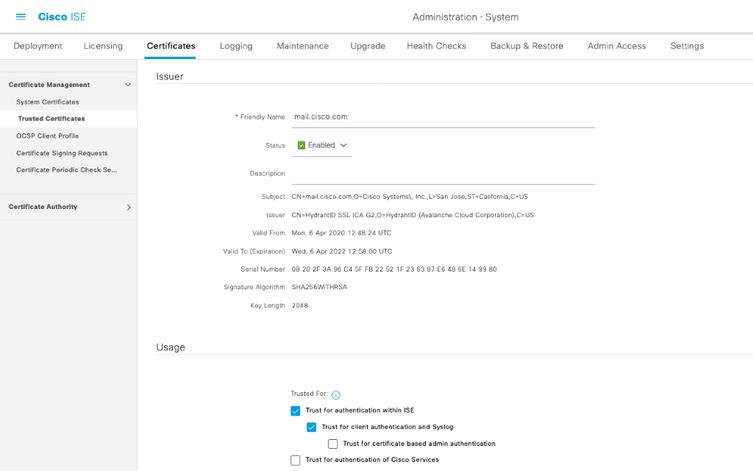Click the Cisco ISE logo
The image size is (753, 471).
pos(62,17)
